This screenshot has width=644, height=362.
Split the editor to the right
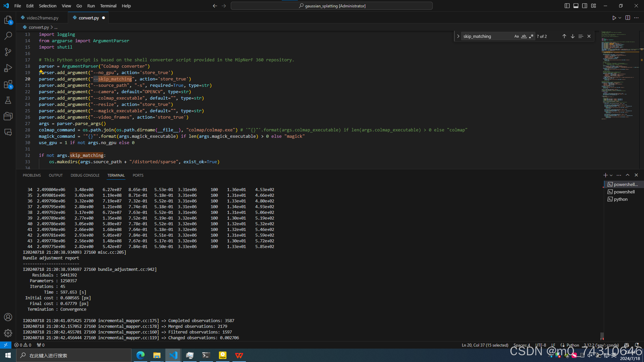pos(628,18)
